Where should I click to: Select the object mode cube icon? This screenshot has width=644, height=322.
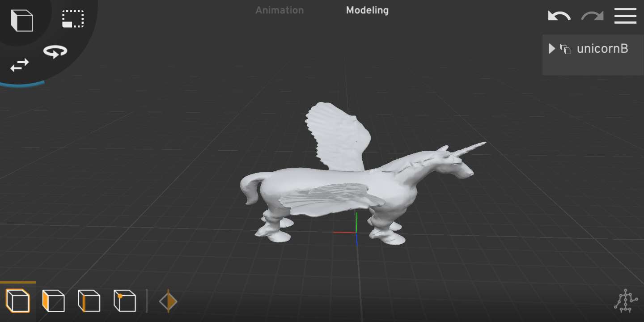pos(18,301)
